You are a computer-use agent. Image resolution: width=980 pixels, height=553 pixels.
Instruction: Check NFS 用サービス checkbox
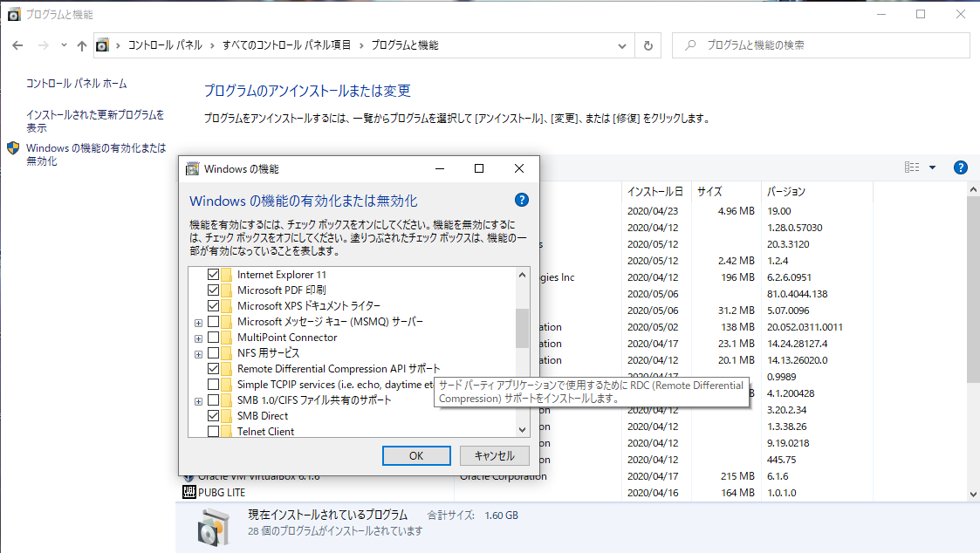point(213,353)
